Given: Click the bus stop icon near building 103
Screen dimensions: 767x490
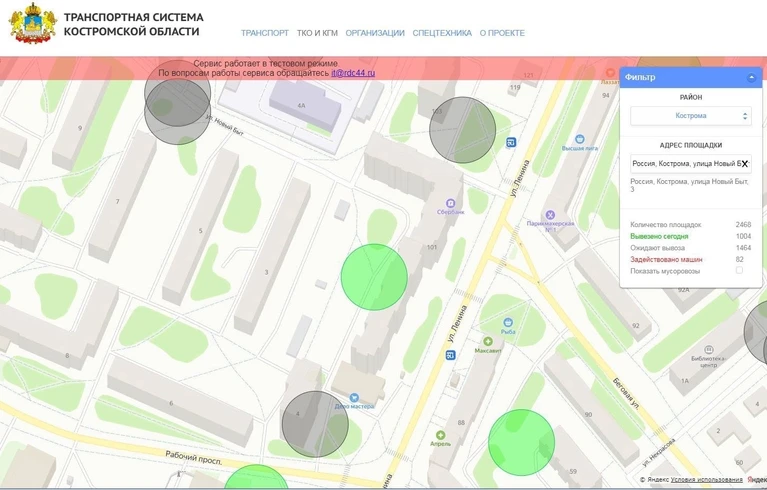Looking at the screenshot, I should (x=511, y=143).
